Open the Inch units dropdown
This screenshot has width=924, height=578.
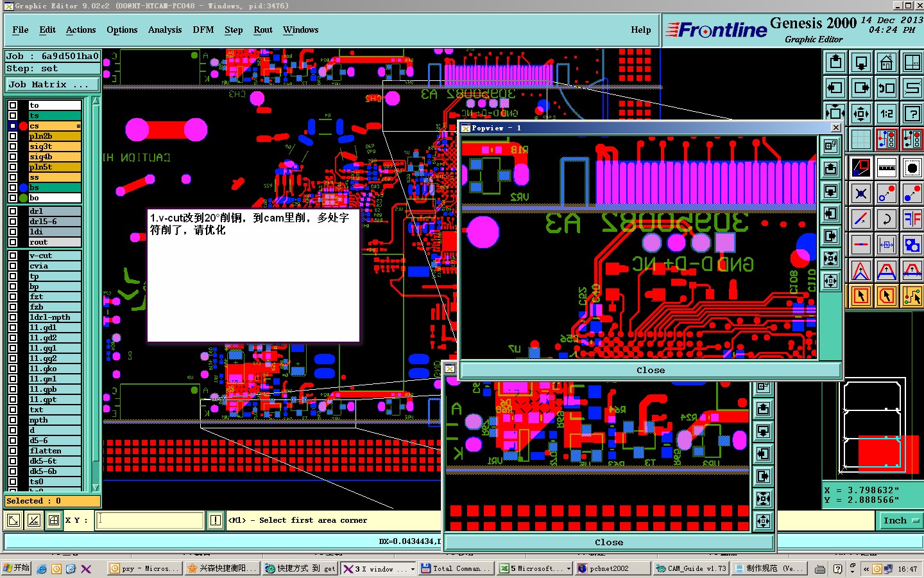tap(901, 520)
